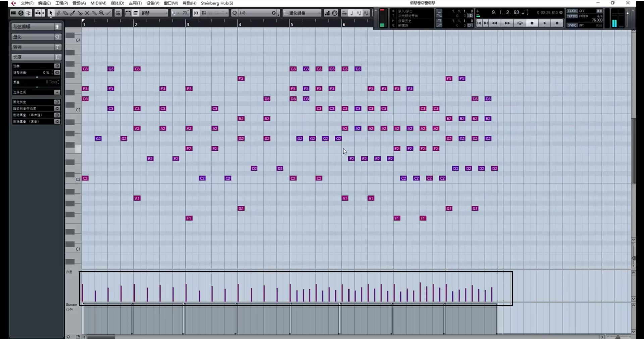Adjust the 调整连奏 slider handle
The width and height of the screenshot is (644, 339).
tap(37, 77)
